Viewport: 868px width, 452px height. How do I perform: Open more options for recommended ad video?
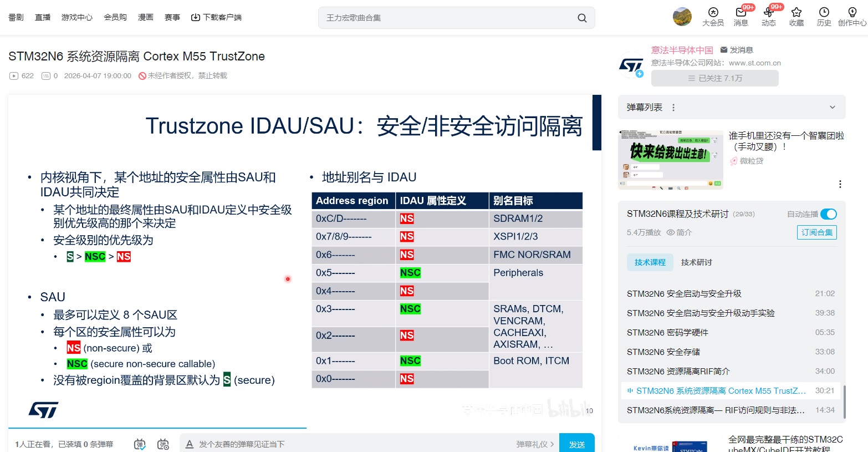coord(840,184)
